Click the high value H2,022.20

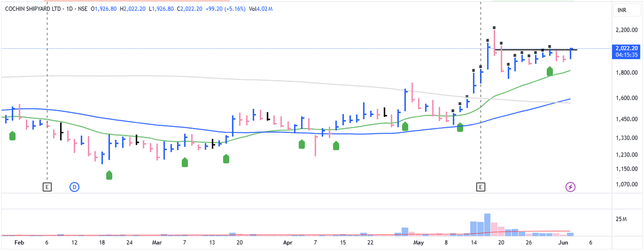[x=132, y=9]
